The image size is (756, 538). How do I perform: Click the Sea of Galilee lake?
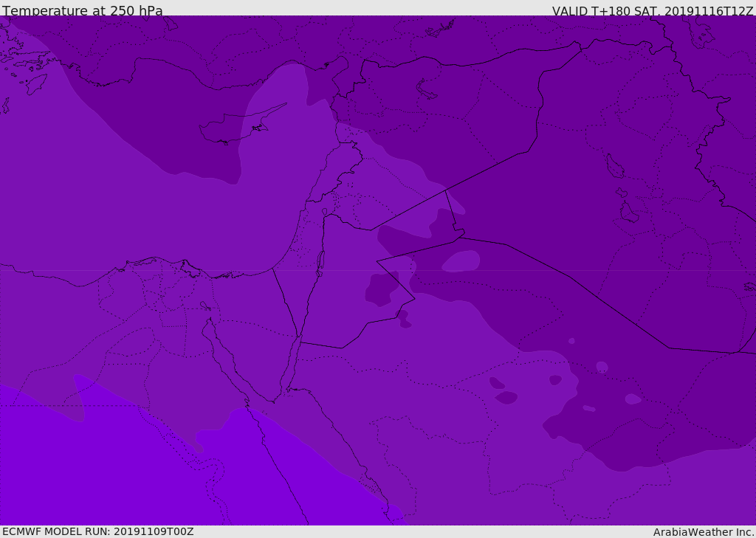coord(324,212)
